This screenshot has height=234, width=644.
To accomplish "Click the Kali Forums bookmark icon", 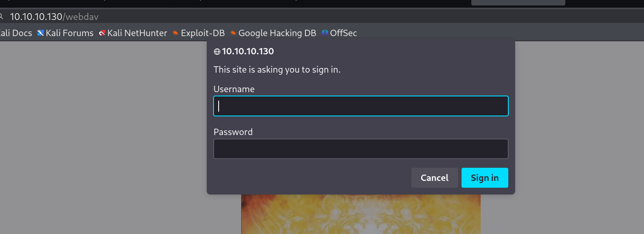I will (41, 33).
